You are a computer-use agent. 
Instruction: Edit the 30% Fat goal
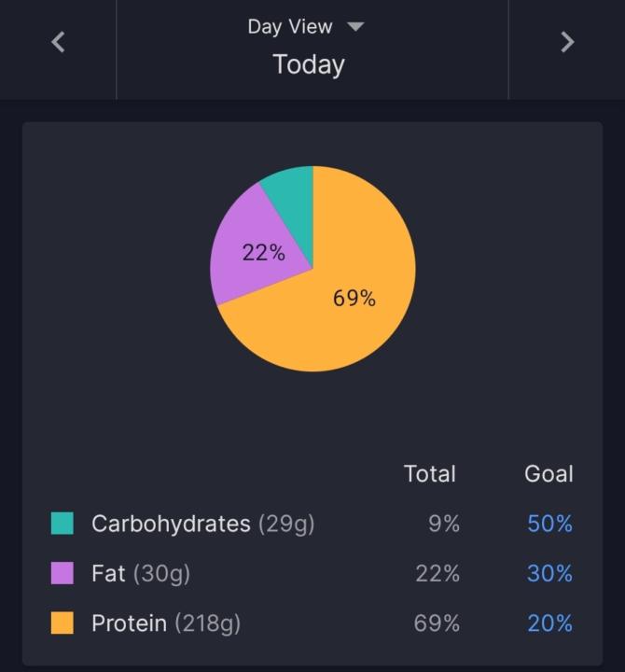click(549, 573)
